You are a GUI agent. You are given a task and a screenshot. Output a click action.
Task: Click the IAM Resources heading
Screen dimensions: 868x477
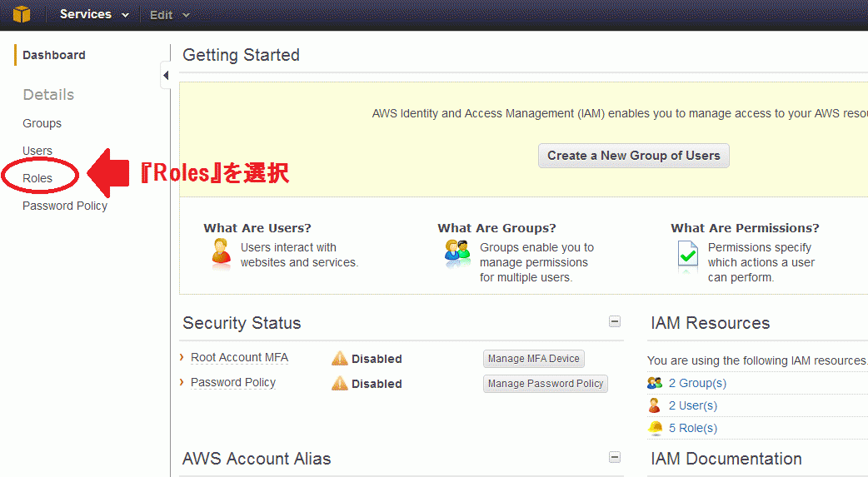point(711,323)
